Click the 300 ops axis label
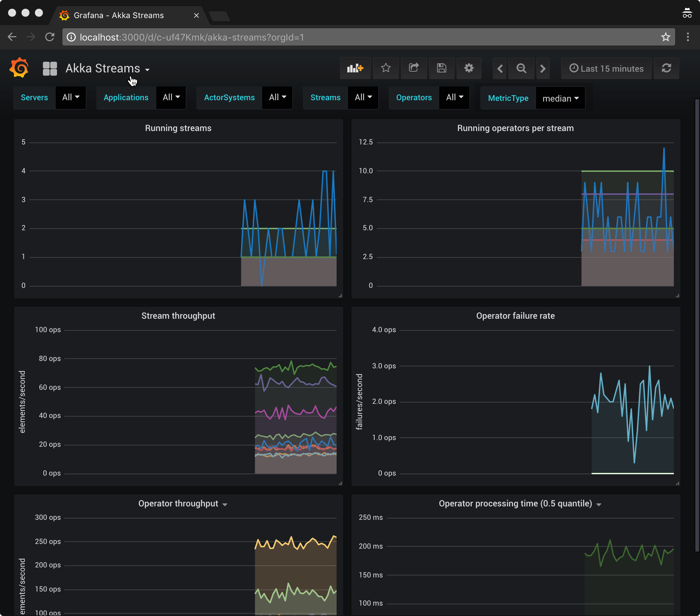This screenshot has width=700, height=616. point(48,517)
